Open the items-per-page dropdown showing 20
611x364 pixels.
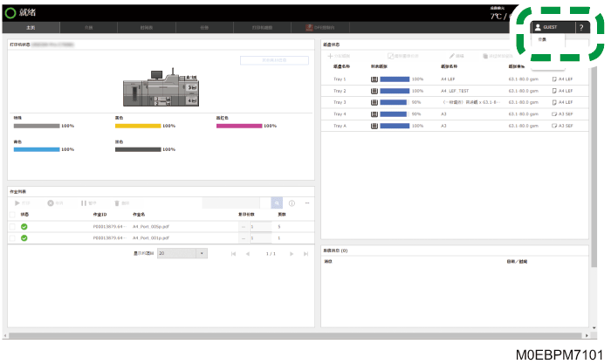182,253
